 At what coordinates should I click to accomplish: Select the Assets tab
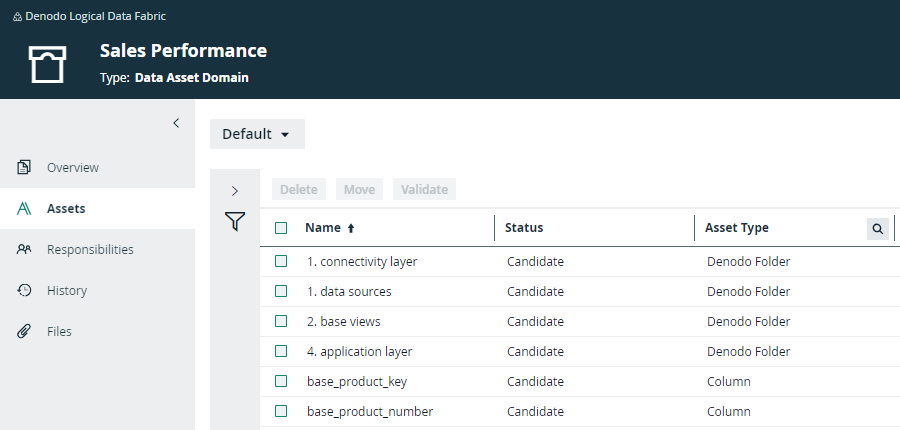click(97, 208)
